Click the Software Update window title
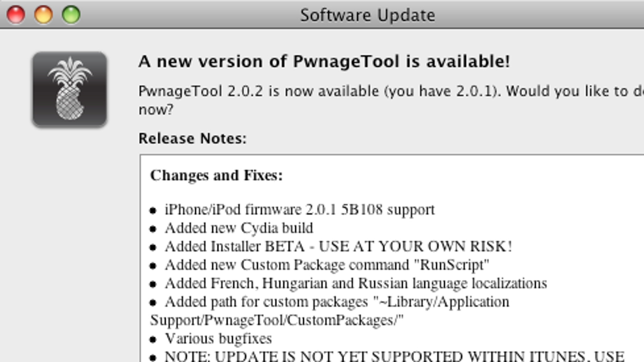 pos(367,15)
